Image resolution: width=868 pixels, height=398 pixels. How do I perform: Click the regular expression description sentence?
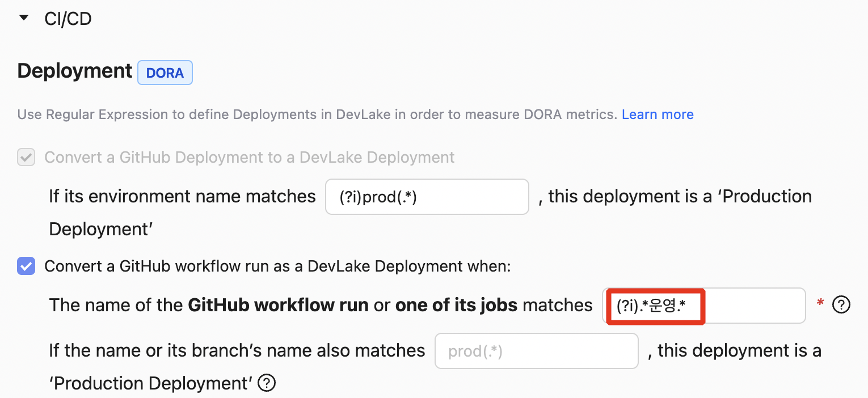pyautogui.click(x=317, y=115)
